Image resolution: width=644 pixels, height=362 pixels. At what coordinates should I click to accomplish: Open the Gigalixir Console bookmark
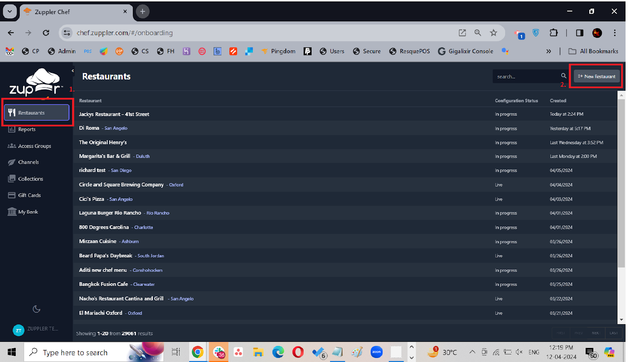point(466,51)
